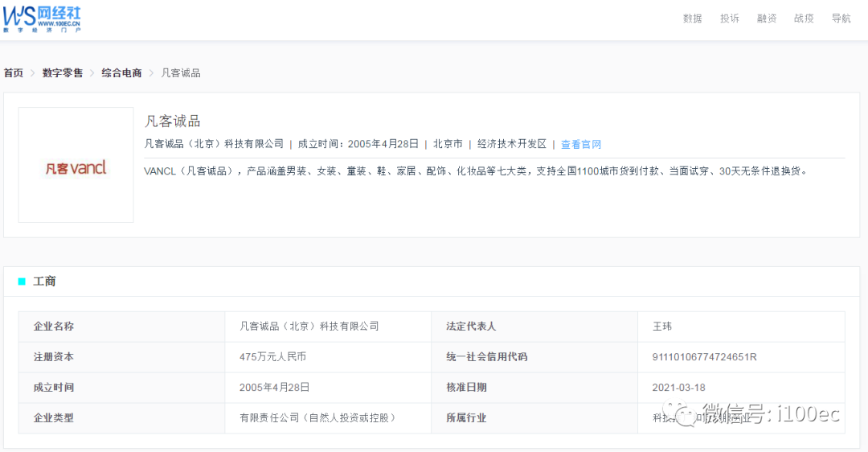Click the VANCL description paragraph
Image resolution: width=868 pixels, height=452 pixels.
coord(476,171)
